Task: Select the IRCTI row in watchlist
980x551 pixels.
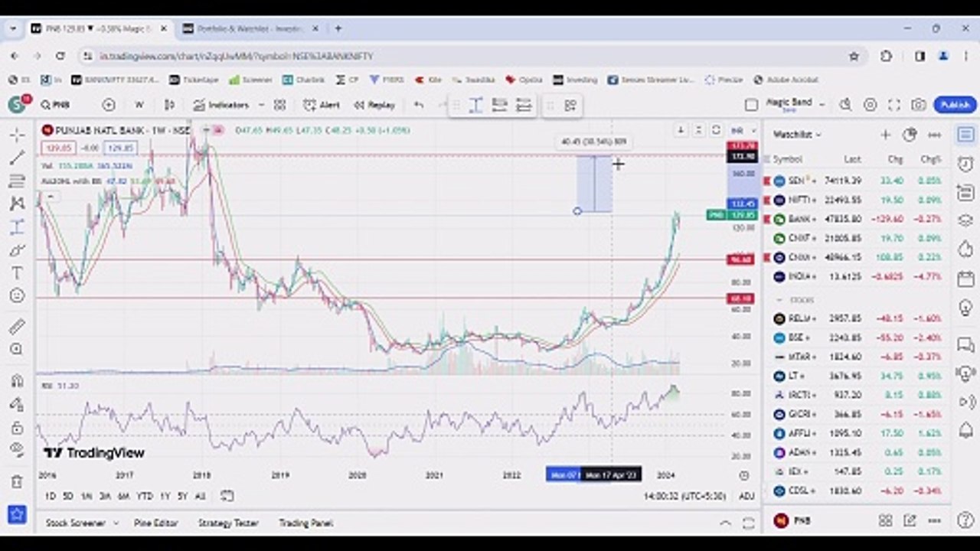Action: click(857, 395)
